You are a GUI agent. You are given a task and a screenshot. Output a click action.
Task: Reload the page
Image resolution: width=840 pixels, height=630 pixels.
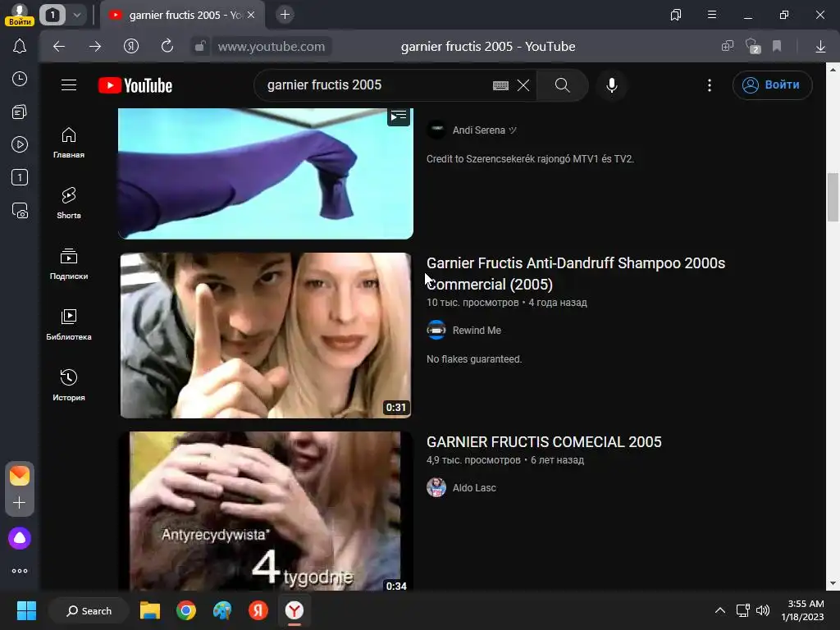pos(167,47)
